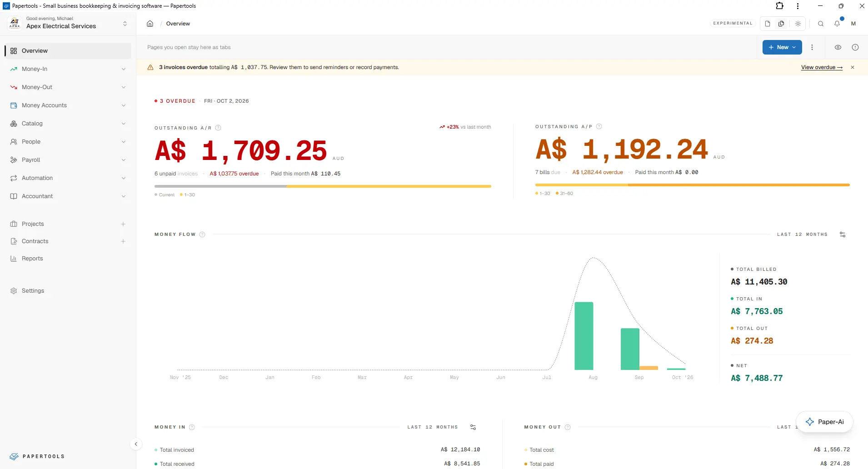Click the Outstanding A/R aging bar
Image resolution: width=868 pixels, height=469 pixels.
323,186
